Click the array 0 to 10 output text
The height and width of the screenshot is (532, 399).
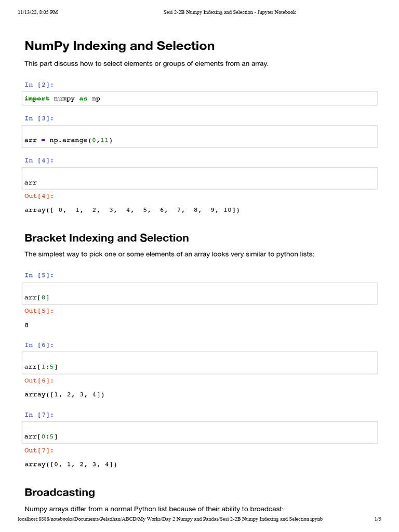132,210
